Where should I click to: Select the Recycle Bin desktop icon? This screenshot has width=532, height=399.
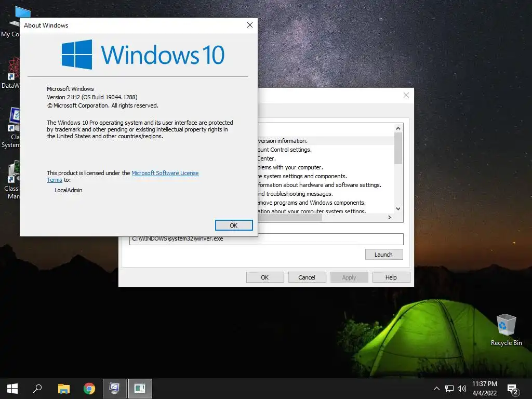506,329
